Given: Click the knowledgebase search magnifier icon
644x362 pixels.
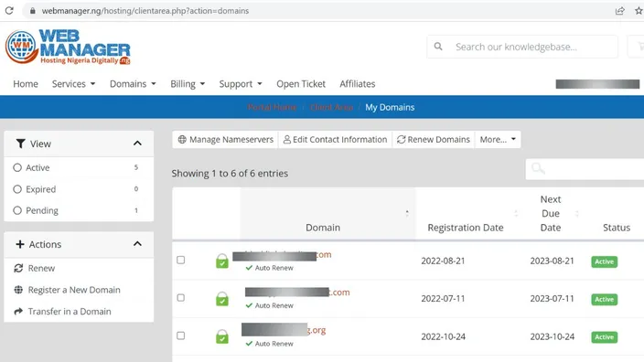Looking at the screenshot, I should pyautogui.click(x=438, y=47).
